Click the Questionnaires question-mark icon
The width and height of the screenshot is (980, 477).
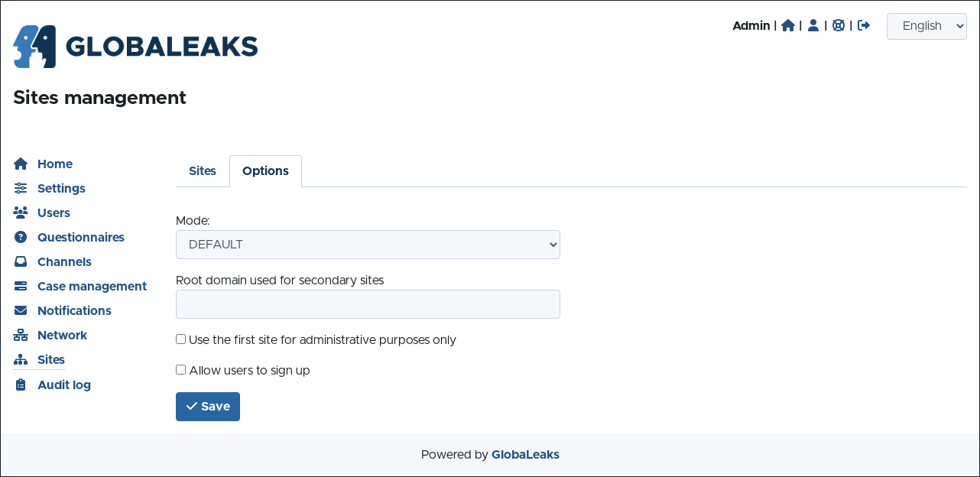click(x=21, y=237)
